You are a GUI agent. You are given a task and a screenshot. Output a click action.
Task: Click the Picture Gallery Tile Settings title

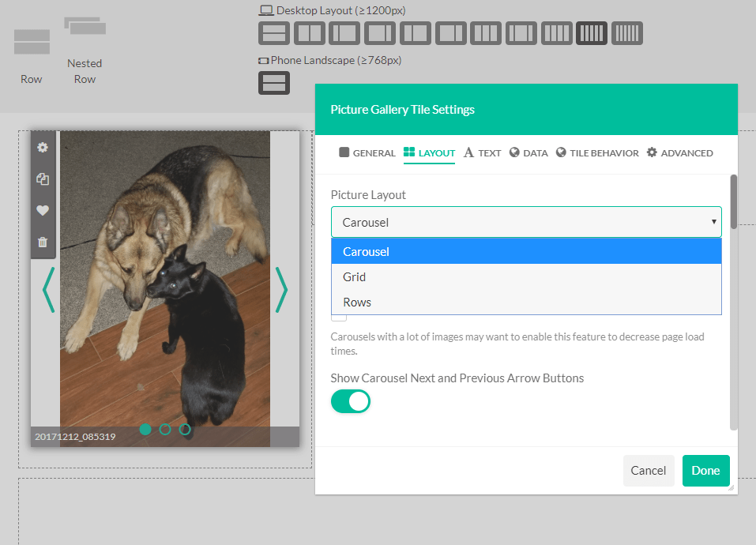(x=403, y=109)
